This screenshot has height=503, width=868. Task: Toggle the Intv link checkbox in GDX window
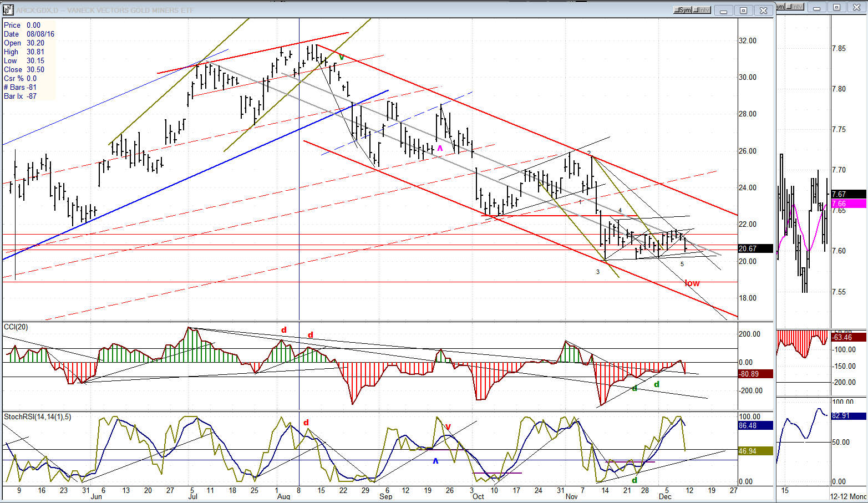[x=697, y=10]
